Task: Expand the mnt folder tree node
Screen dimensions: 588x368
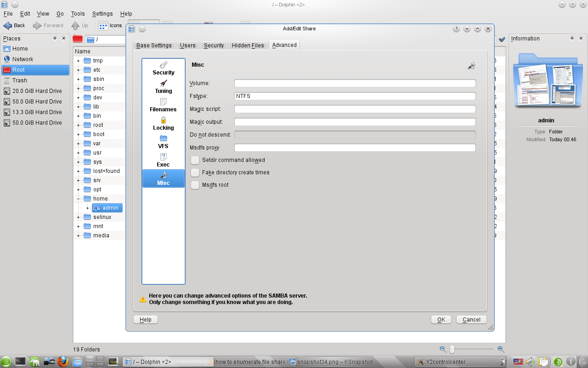Action: click(x=78, y=226)
